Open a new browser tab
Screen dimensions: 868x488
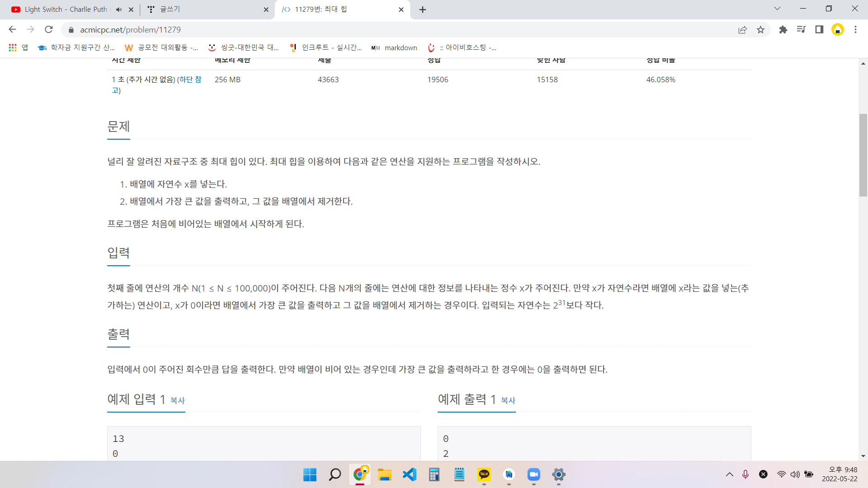tap(422, 9)
